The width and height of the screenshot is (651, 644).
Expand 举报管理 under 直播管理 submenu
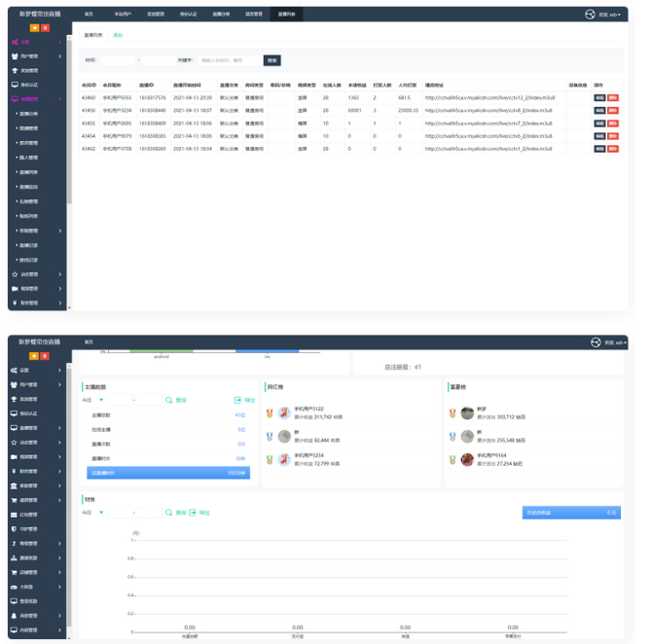60,231
